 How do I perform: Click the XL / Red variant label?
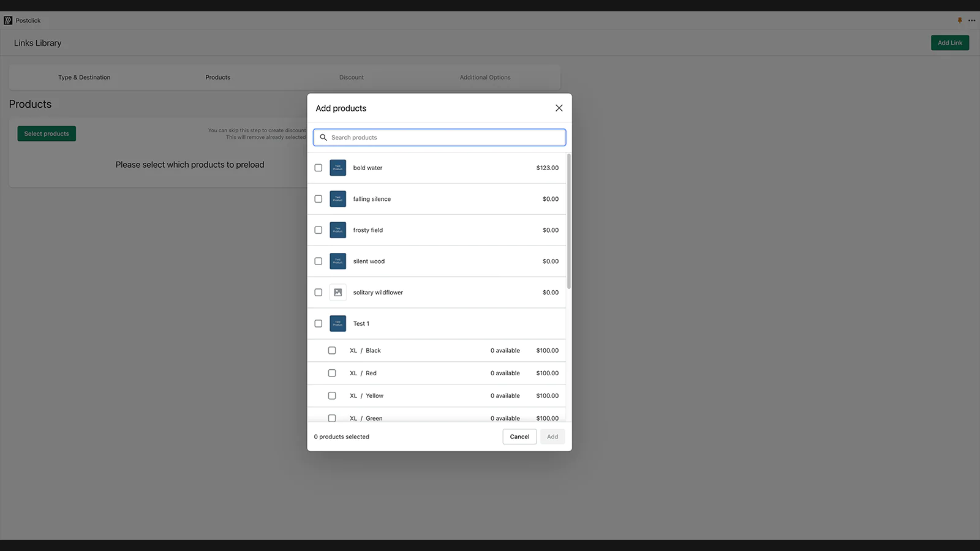click(x=363, y=373)
